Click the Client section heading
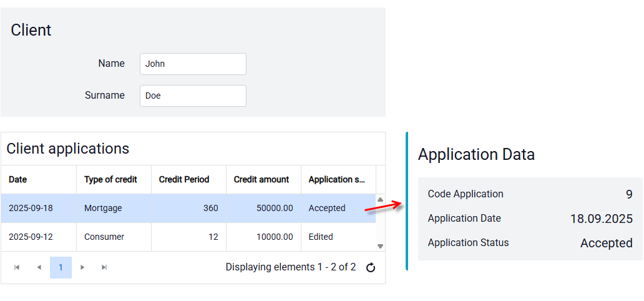The width and height of the screenshot is (644, 301). coord(31,30)
